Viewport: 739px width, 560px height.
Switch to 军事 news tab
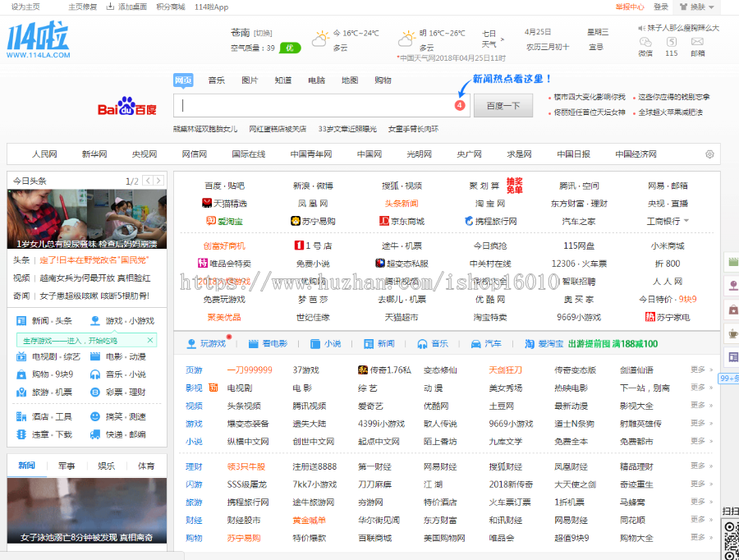click(x=67, y=466)
